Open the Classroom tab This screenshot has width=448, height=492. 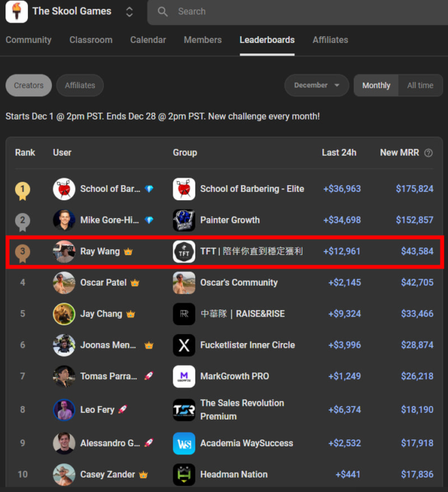[x=91, y=40]
